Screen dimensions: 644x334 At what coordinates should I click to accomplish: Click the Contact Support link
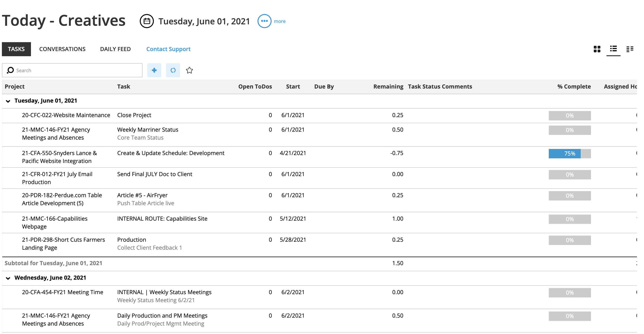click(168, 49)
